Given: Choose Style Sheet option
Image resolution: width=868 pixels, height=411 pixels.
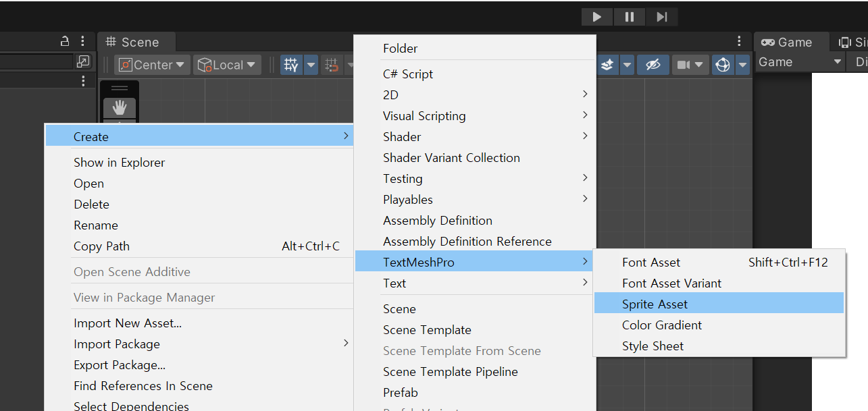Looking at the screenshot, I should click(719, 346).
